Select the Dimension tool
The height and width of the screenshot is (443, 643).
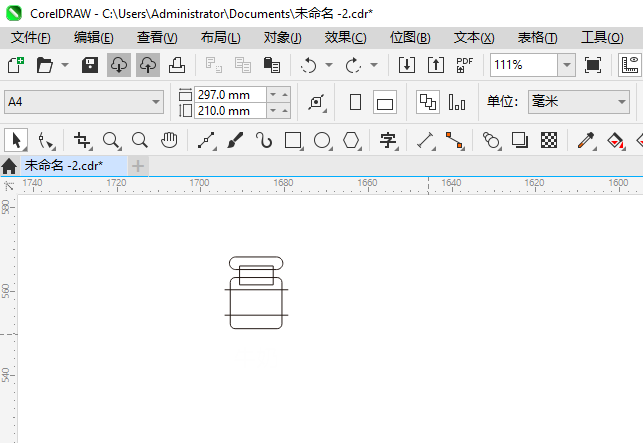[426, 140]
